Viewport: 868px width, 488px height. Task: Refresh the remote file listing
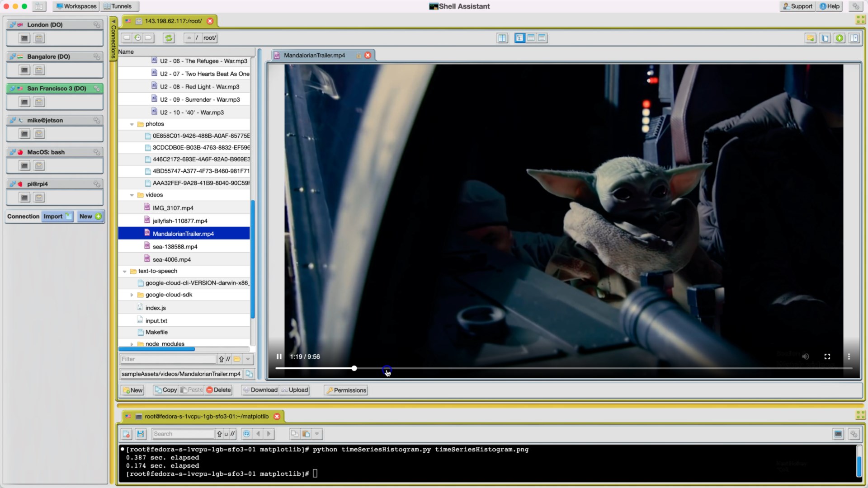tap(169, 38)
